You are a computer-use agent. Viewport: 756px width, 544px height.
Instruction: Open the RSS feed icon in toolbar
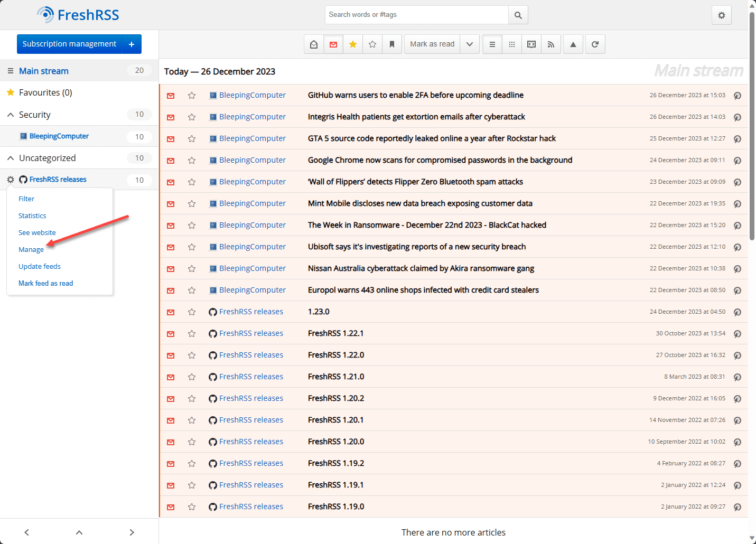pyautogui.click(x=551, y=44)
